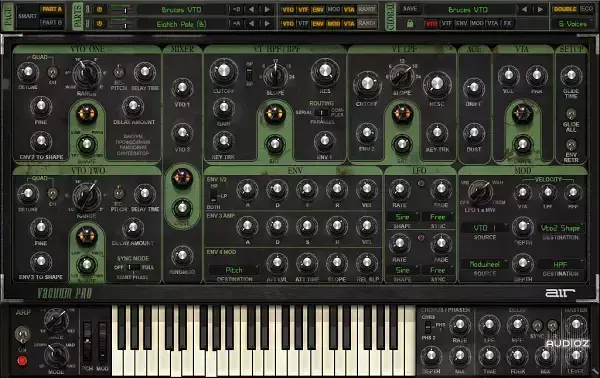Click the Part A power icon
Screen dimensions: 600x378
coord(99,10)
